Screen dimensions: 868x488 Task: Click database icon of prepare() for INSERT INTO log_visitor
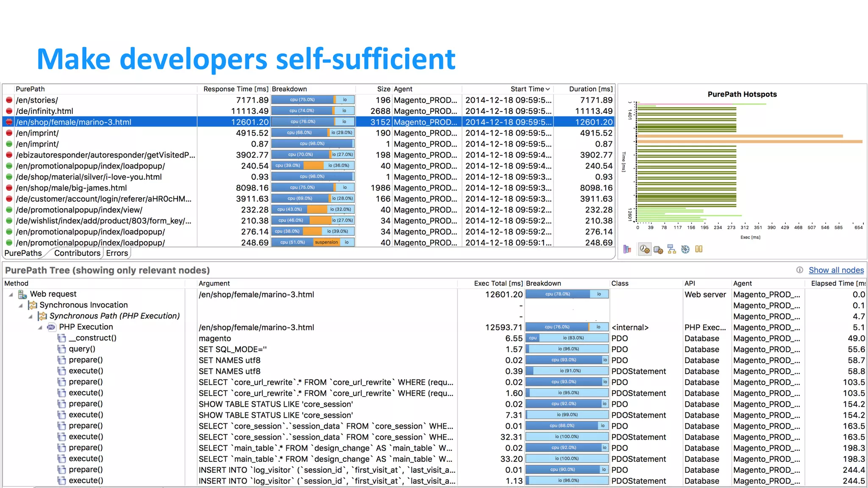[x=62, y=470]
